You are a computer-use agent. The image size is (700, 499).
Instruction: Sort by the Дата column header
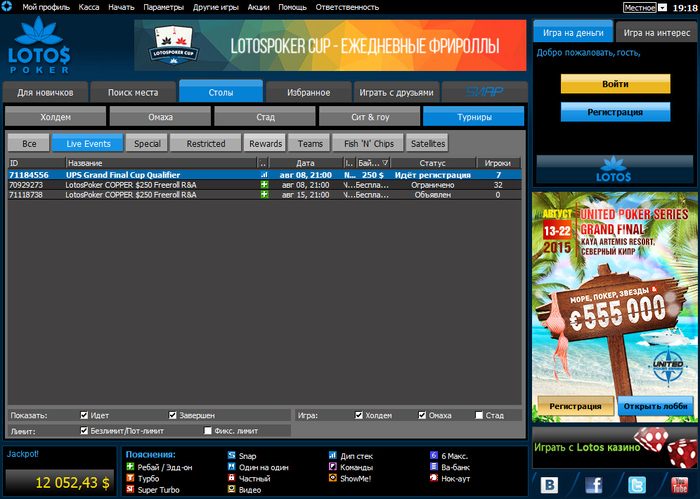[305, 163]
